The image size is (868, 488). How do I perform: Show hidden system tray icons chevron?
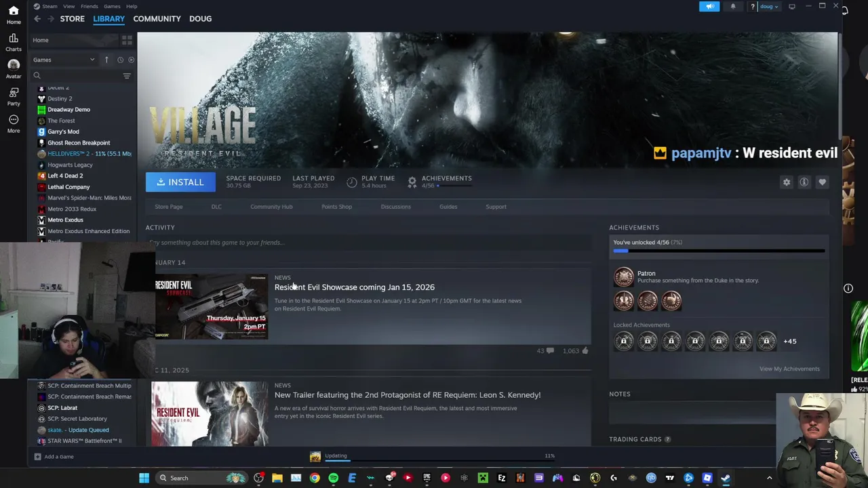point(769,478)
